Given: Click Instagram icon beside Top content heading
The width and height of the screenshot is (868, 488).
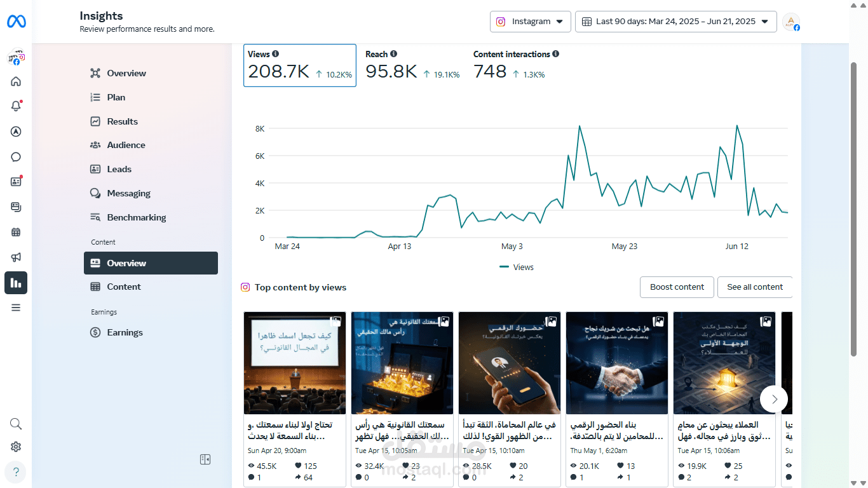Looking at the screenshot, I should pos(245,287).
